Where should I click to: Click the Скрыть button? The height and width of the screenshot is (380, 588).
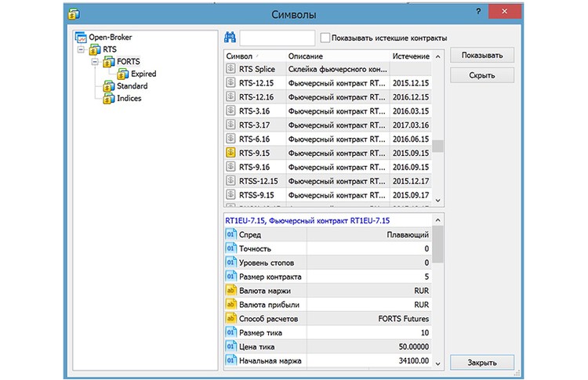coord(482,75)
